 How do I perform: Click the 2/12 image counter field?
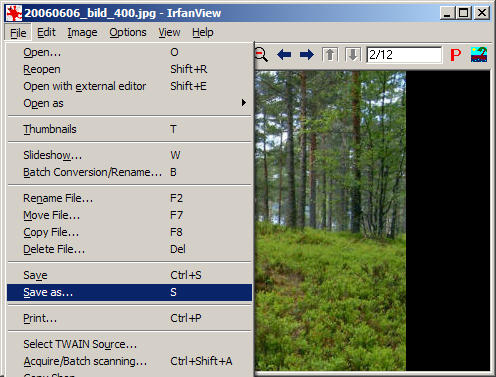pyautogui.click(x=404, y=55)
